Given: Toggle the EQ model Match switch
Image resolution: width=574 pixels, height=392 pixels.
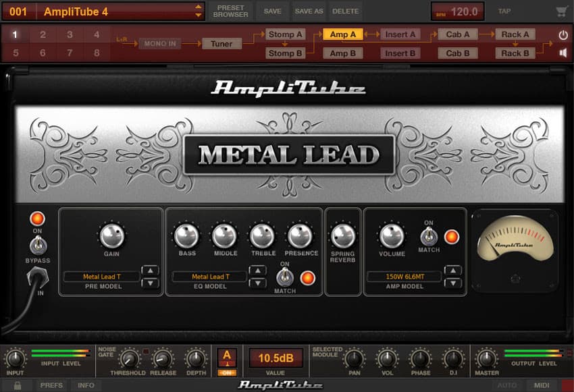Looking at the screenshot, I should 285,277.
